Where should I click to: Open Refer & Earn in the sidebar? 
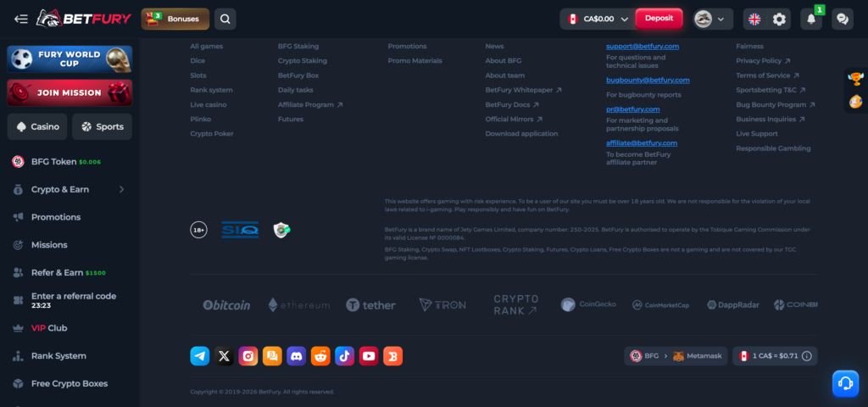point(70,272)
